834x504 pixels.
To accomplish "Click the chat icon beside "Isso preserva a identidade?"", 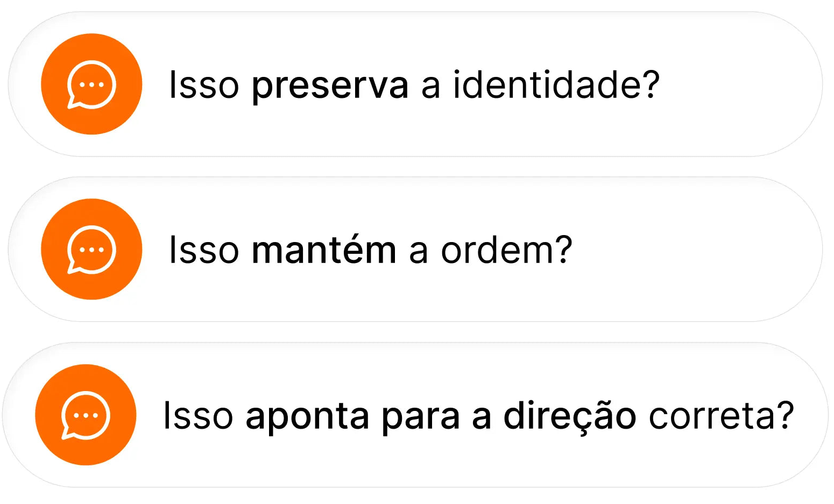I will (x=91, y=85).
